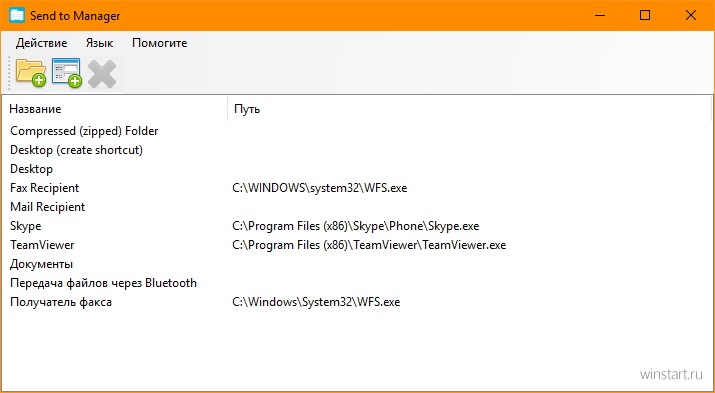The width and height of the screenshot is (715, 393).
Task: Select the Desktop (create shortcut) entry
Action: pos(76,150)
